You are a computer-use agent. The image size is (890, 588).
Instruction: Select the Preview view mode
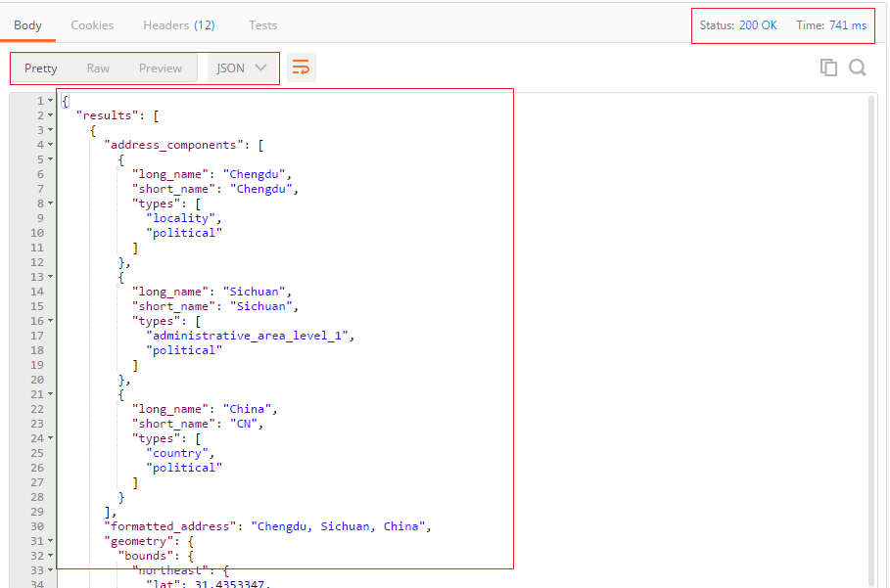(x=160, y=68)
